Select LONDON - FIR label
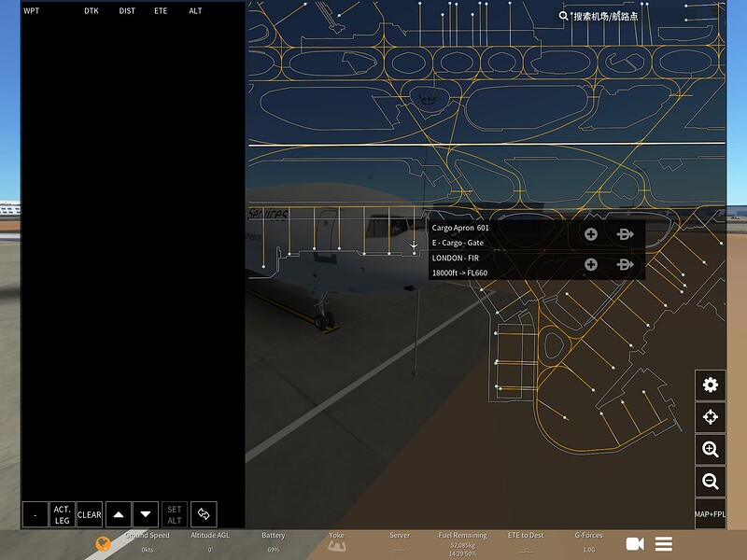The height and width of the screenshot is (560, 747). point(456,258)
